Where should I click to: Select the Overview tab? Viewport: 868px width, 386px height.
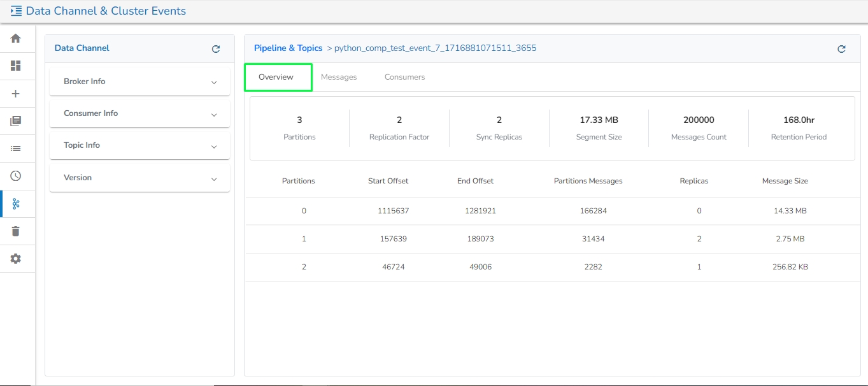point(276,77)
